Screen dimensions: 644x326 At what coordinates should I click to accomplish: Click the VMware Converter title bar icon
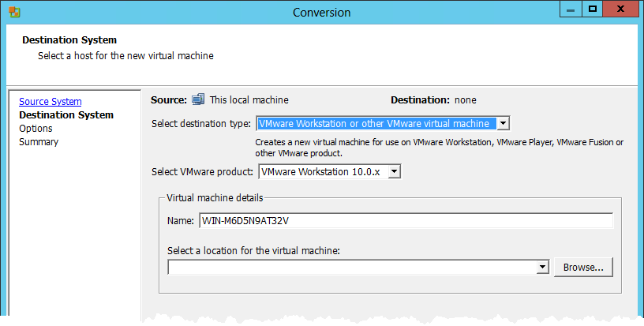click(14, 12)
